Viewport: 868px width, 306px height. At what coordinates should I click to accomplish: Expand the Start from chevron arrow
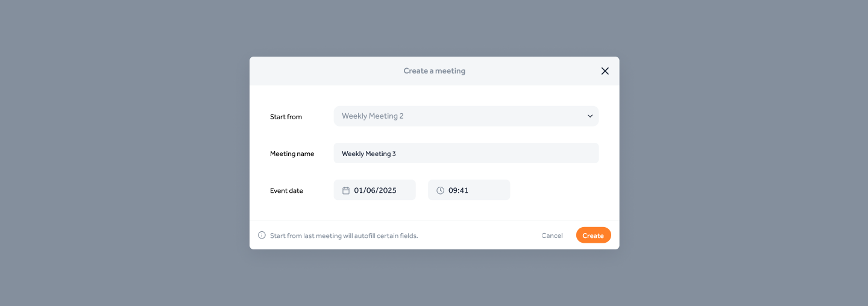click(590, 116)
